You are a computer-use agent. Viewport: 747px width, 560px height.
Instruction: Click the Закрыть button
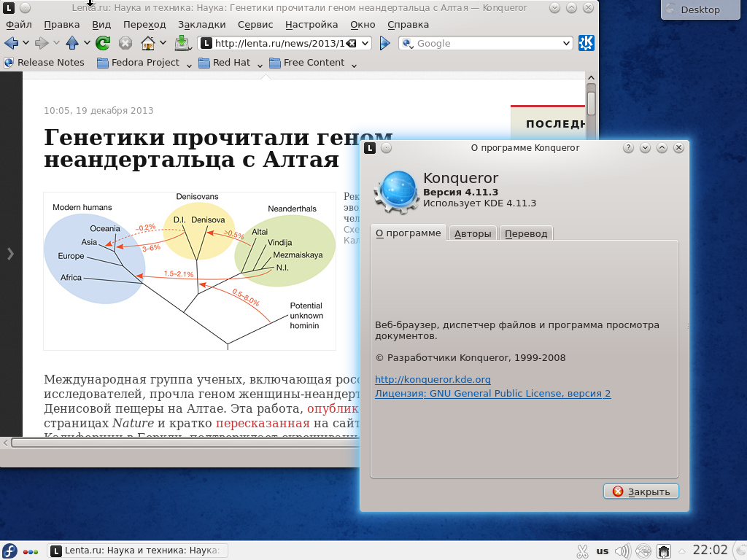(640, 491)
